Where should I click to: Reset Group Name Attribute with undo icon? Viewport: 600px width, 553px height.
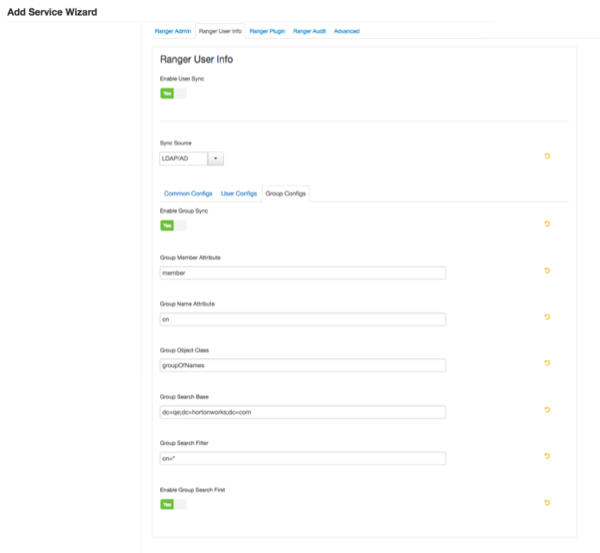tap(547, 317)
